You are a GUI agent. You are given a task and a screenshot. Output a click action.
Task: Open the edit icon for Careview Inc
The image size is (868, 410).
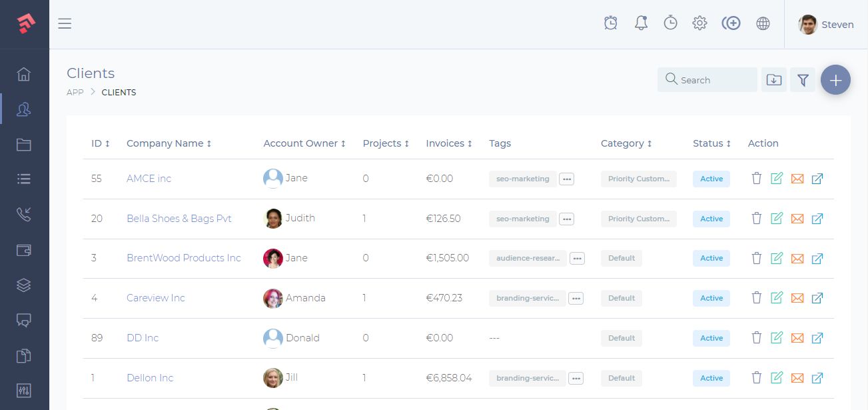point(777,298)
